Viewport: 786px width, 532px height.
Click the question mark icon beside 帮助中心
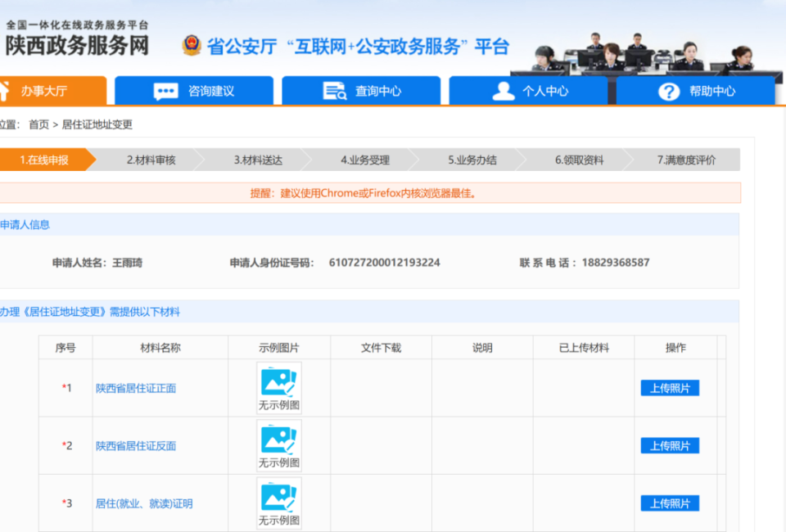pos(669,91)
